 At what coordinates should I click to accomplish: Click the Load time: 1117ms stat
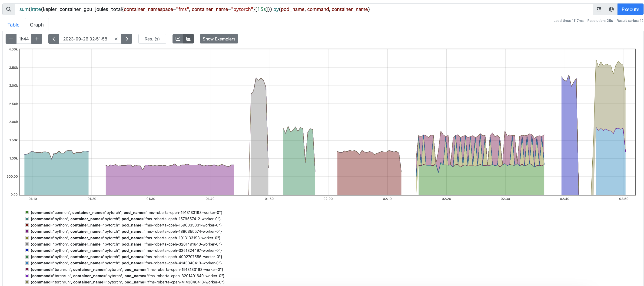(568, 21)
